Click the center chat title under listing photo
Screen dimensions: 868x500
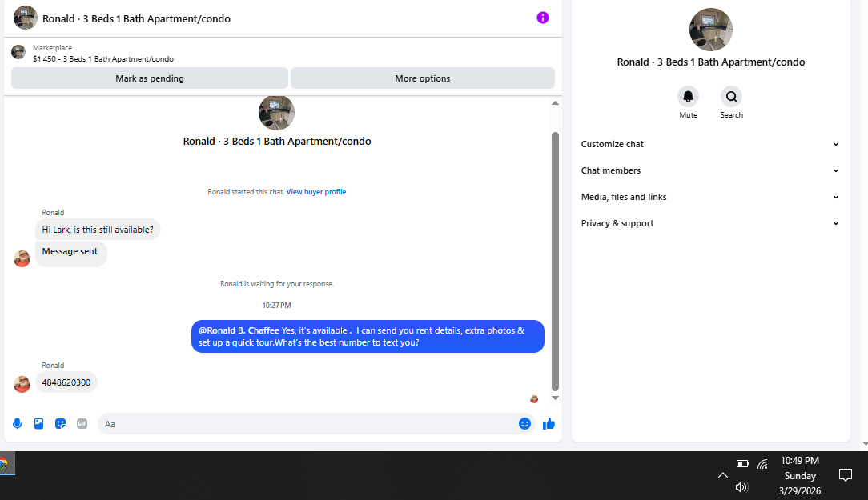pos(277,141)
